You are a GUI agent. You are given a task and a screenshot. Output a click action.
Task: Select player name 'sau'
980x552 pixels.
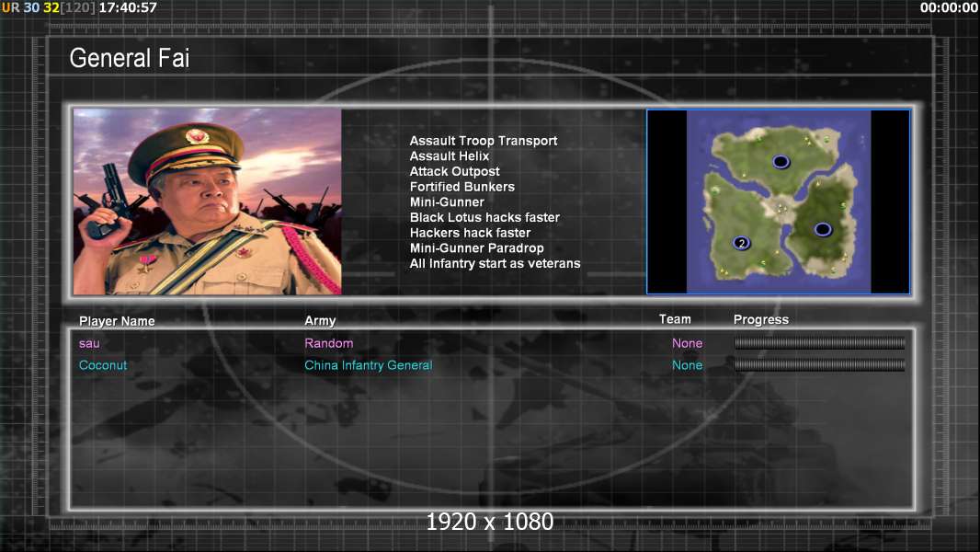click(x=89, y=343)
